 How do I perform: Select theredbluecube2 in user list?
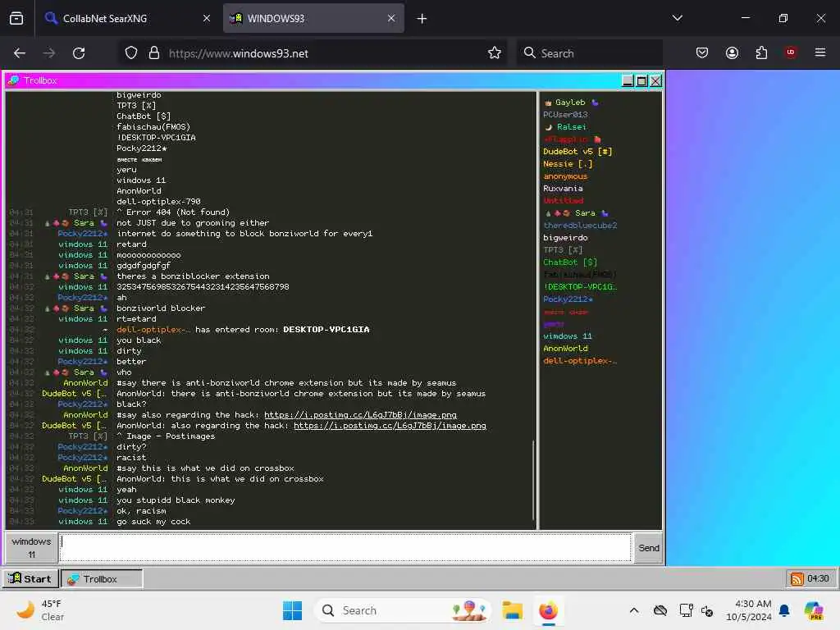580,226
